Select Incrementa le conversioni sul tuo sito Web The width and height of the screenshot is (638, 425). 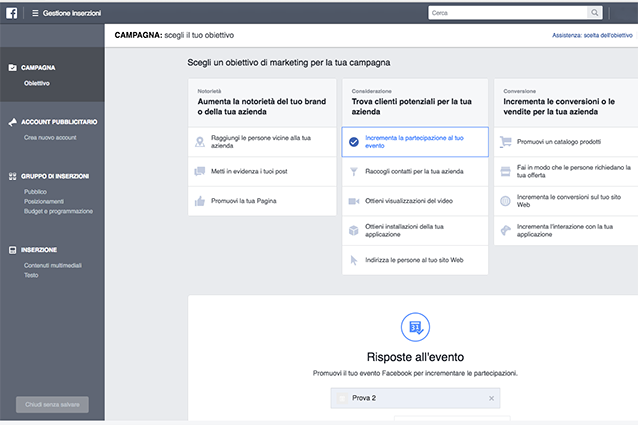coord(566,201)
